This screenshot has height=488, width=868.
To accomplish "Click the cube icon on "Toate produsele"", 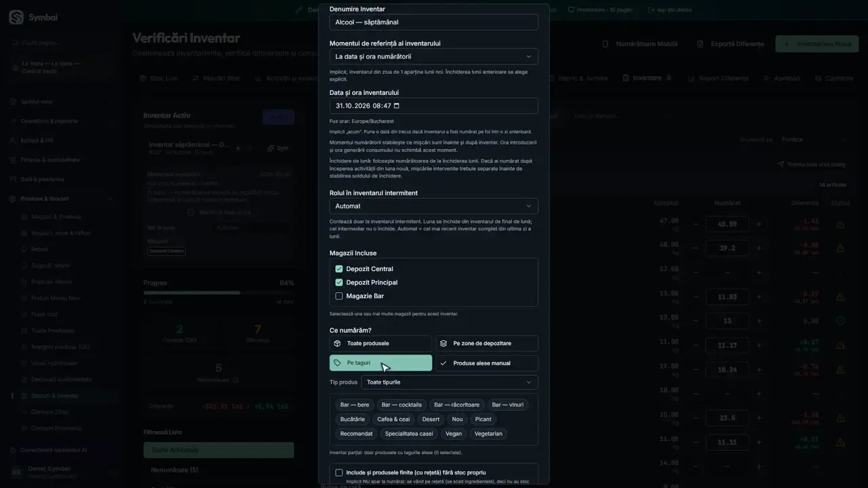I will pos(338,344).
